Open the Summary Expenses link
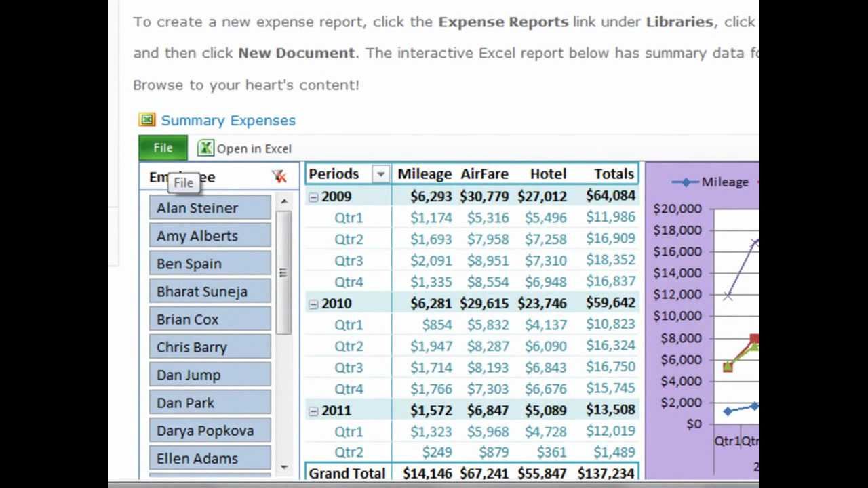This screenshot has height=488, width=868. coord(228,120)
